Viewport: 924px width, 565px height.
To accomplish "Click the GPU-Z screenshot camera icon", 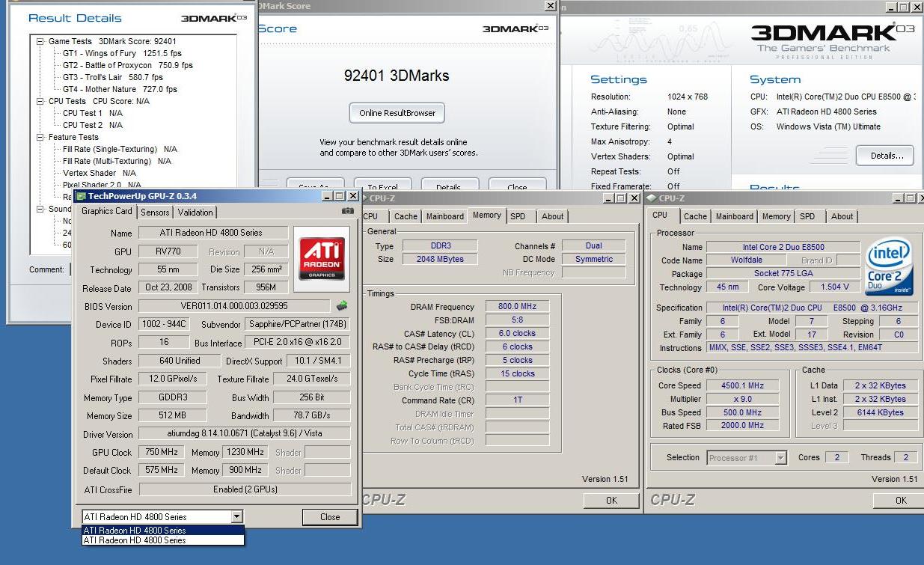I will point(348,211).
